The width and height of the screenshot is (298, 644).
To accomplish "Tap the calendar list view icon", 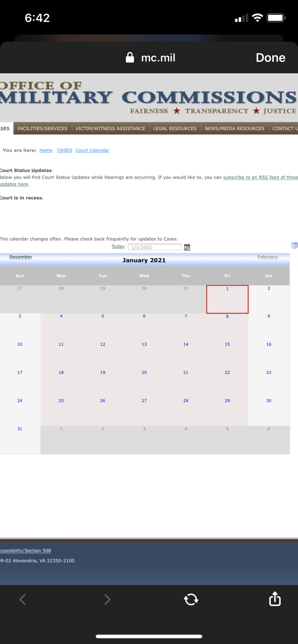I will (x=294, y=246).
